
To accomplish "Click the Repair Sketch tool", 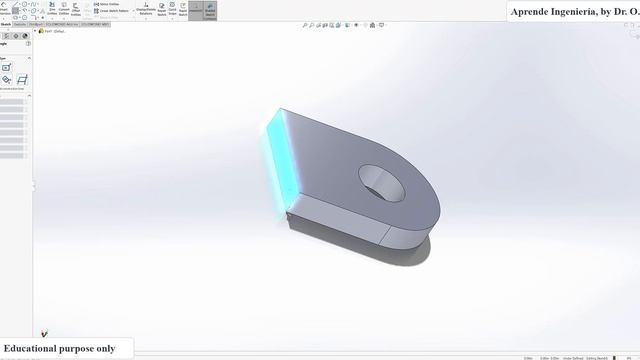I will click(162, 9).
